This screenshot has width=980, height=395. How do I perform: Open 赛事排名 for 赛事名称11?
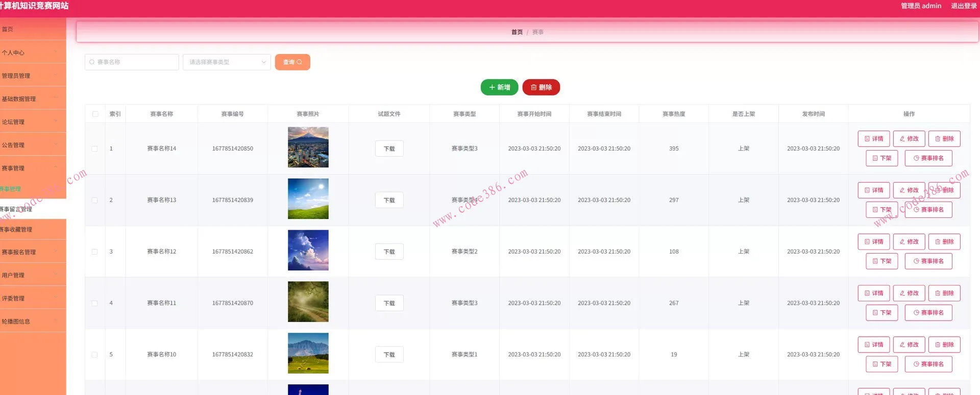click(928, 313)
